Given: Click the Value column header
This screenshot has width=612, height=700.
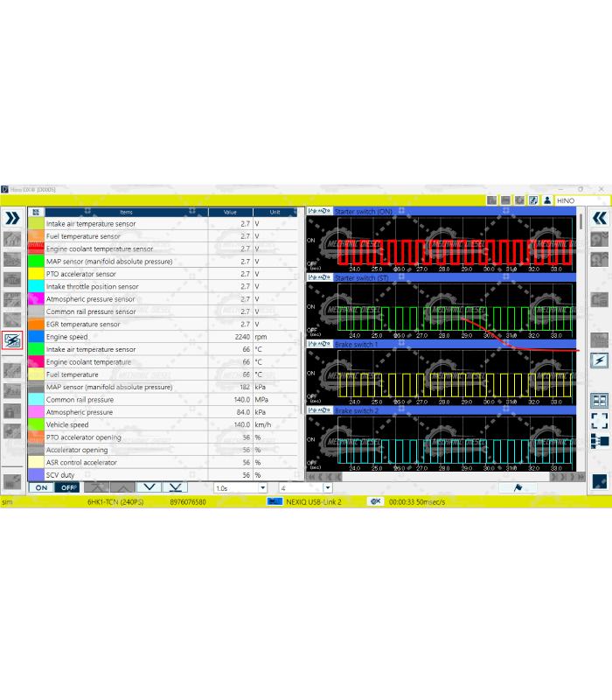Looking at the screenshot, I should coord(230,212).
